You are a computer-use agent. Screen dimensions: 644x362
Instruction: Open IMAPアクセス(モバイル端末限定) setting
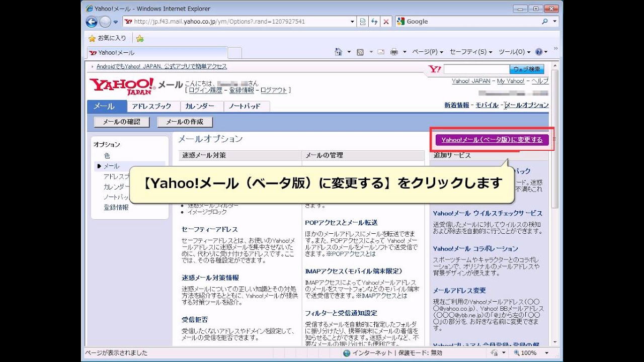coord(354,271)
